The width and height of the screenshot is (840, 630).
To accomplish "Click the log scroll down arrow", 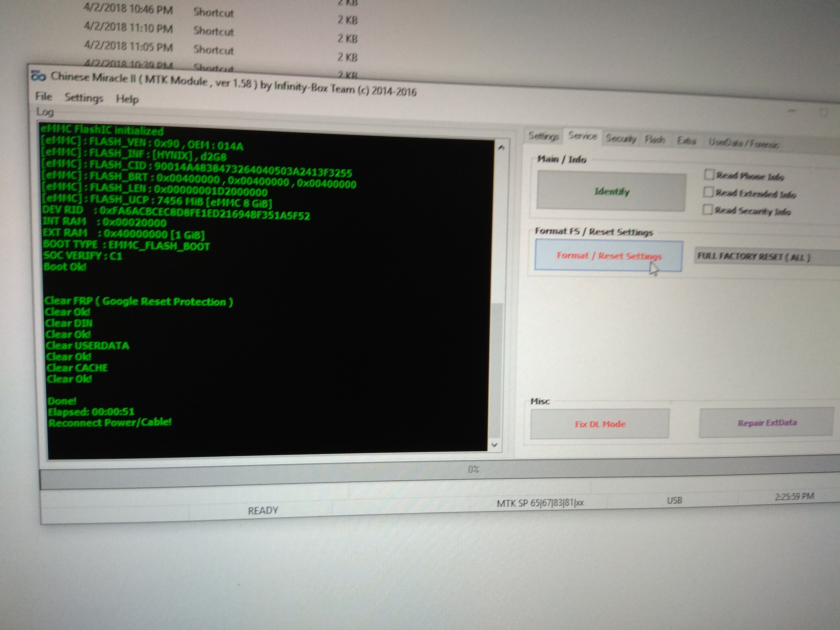I will tap(495, 445).
